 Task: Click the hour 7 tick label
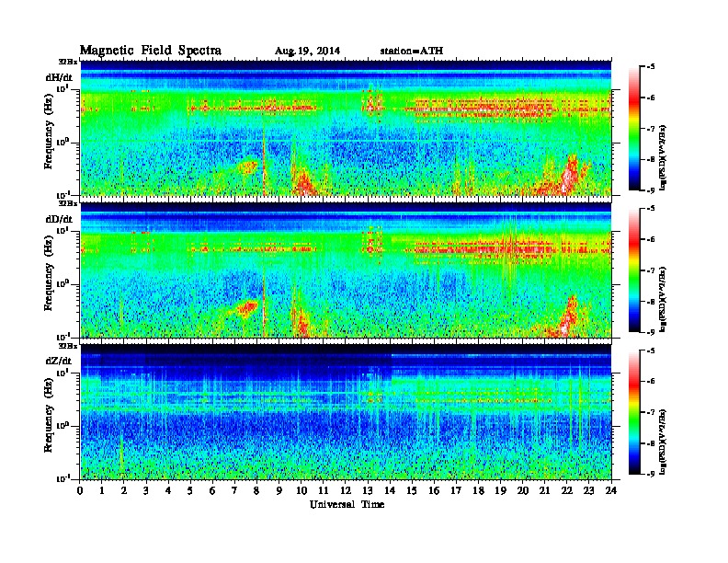pyautogui.click(x=235, y=490)
